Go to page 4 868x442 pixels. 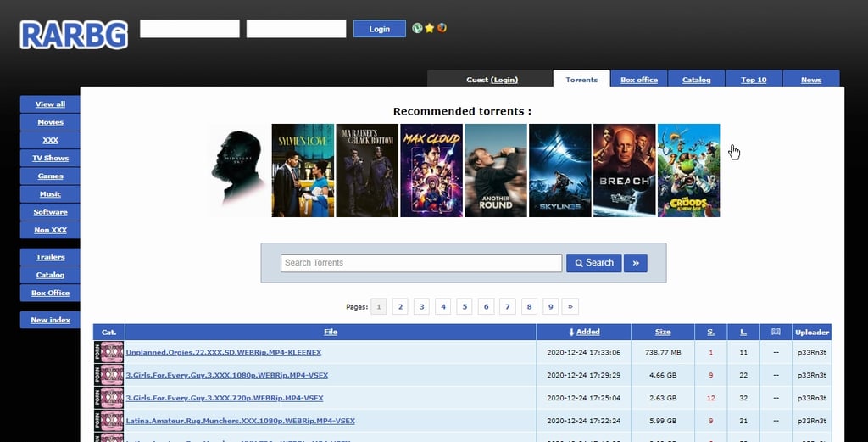[442, 306]
